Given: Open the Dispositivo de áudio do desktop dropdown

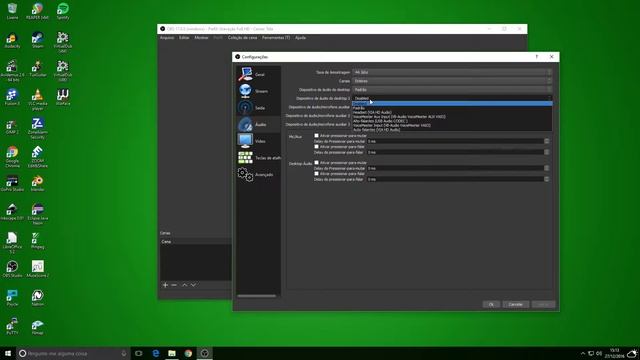Looking at the screenshot, I should (x=452, y=89).
